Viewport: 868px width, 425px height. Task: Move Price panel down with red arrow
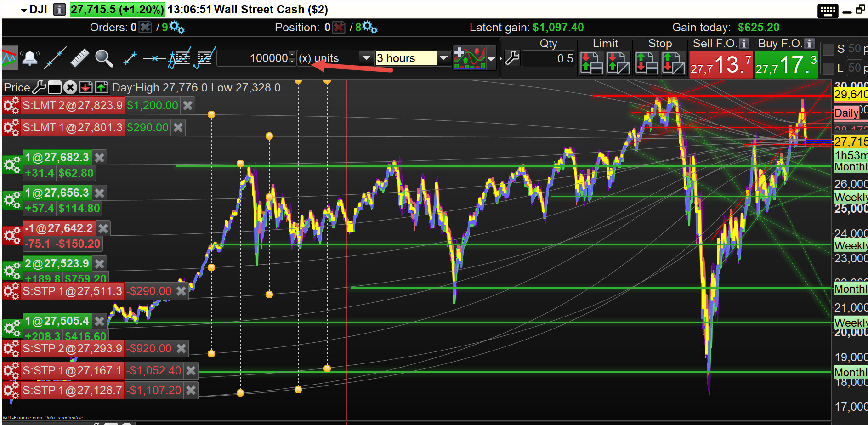86,87
